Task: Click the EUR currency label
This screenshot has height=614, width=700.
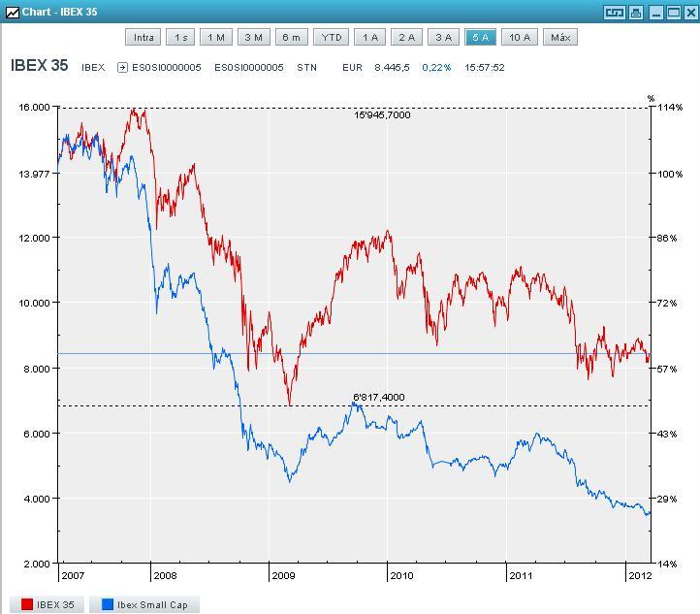Action: point(352,68)
